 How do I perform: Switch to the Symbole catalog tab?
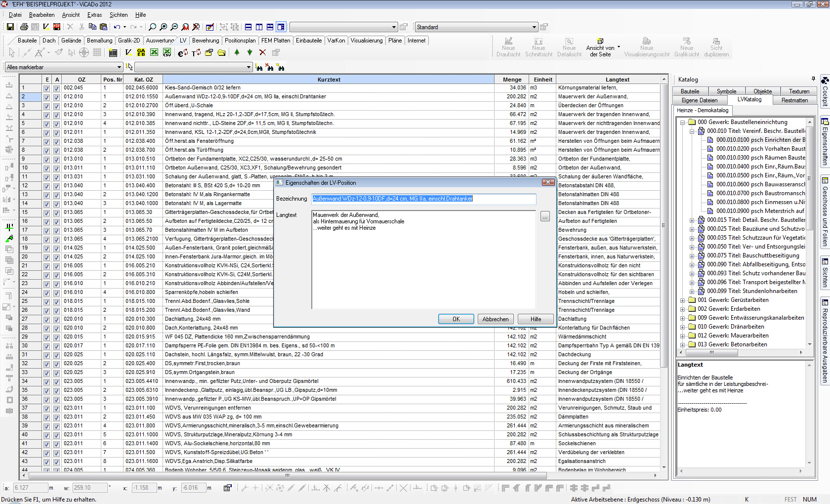pyautogui.click(x=726, y=91)
